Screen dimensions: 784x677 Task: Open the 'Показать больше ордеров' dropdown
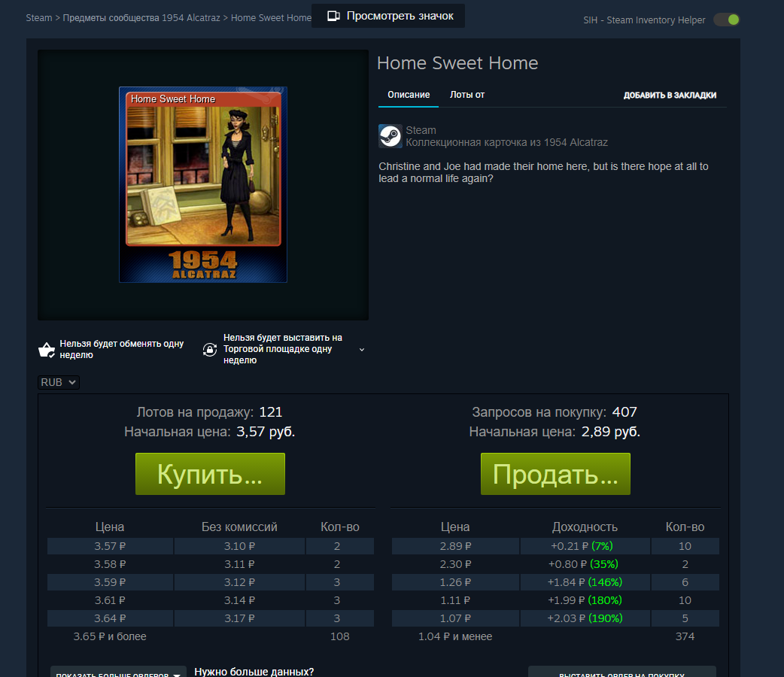[x=118, y=672]
